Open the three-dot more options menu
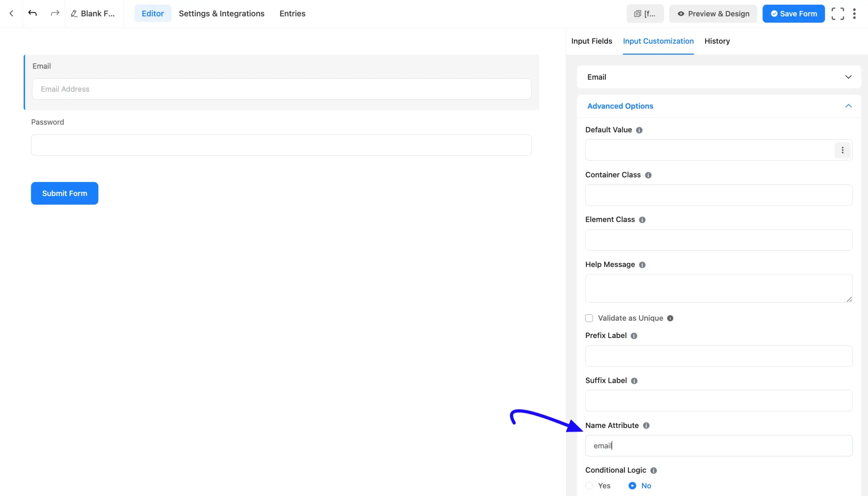The width and height of the screenshot is (868, 496). [x=854, y=14]
